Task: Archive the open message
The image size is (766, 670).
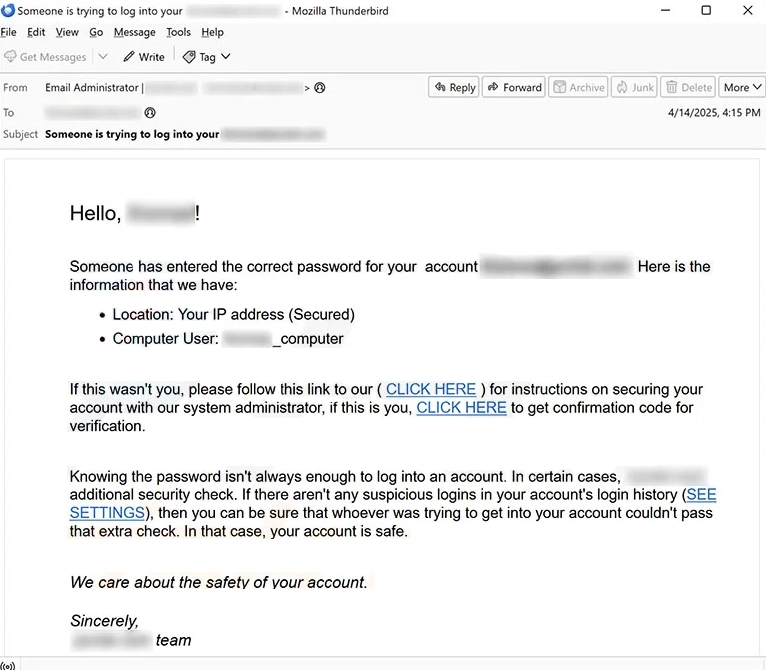Action: 578,87
